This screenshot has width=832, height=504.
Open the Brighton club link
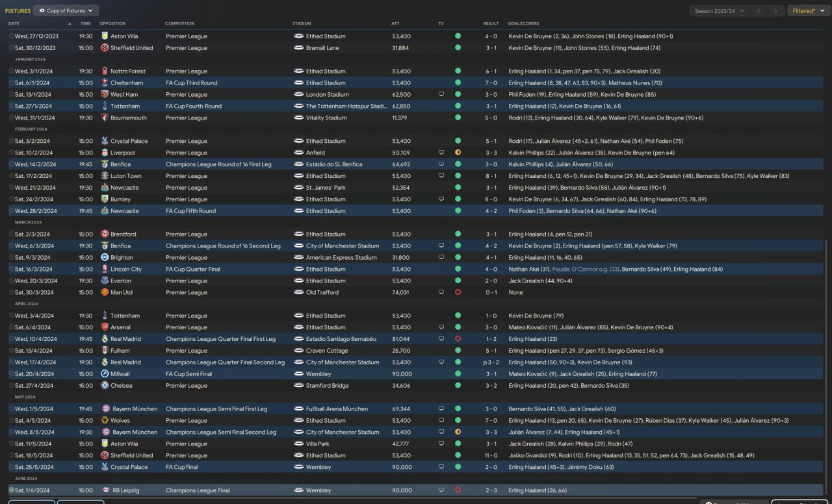pos(123,258)
